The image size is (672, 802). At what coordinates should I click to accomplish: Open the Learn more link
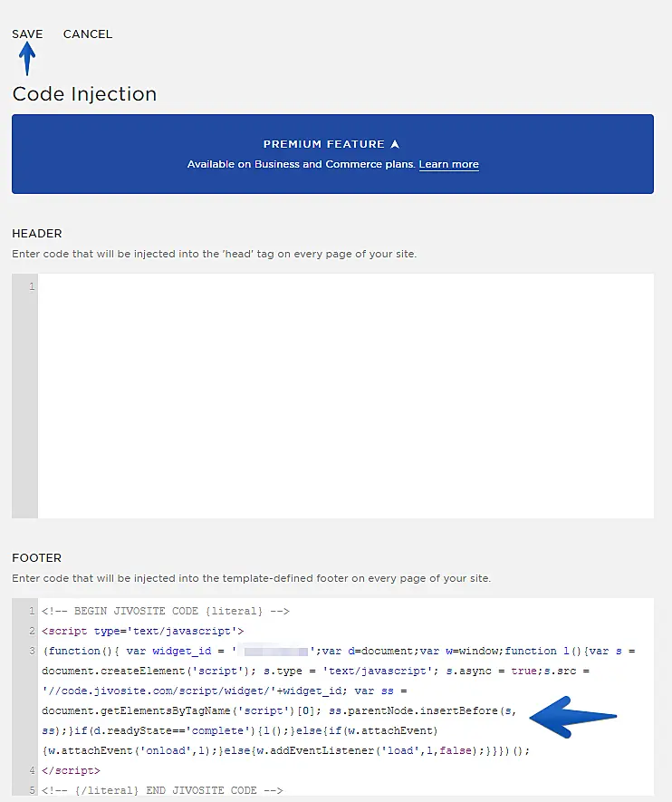448,164
